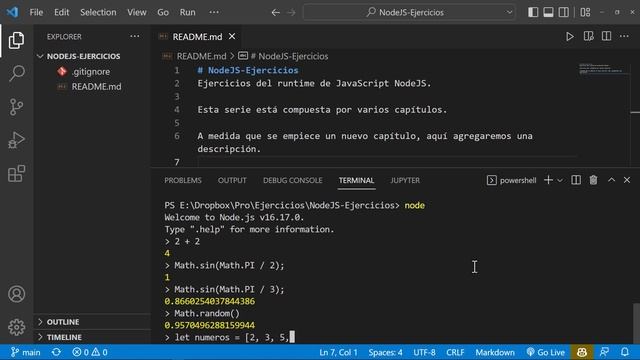Click the # NodeJS-Ejercicios breadcrumb symbol
640x360 pixels.
pyautogui.click(x=289, y=56)
